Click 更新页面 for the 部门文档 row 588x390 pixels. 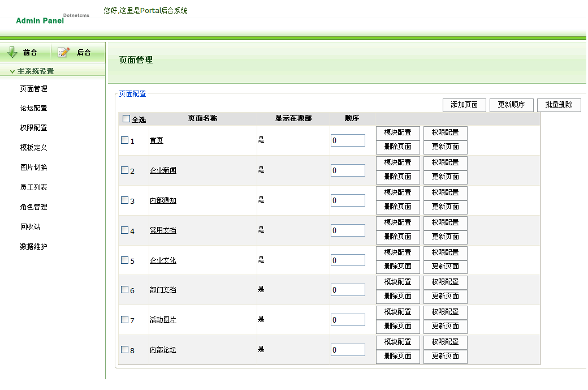tap(445, 297)
